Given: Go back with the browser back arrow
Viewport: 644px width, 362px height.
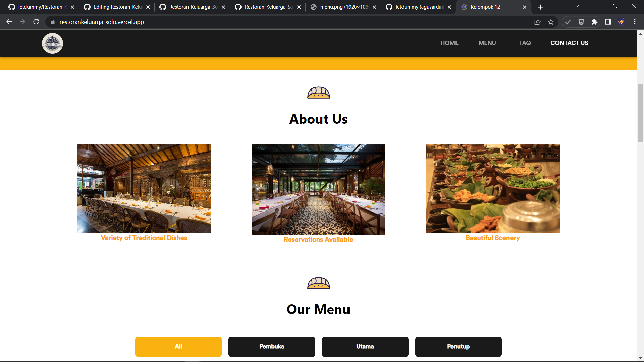Looking at the screenshot, I should click(9, 22).
